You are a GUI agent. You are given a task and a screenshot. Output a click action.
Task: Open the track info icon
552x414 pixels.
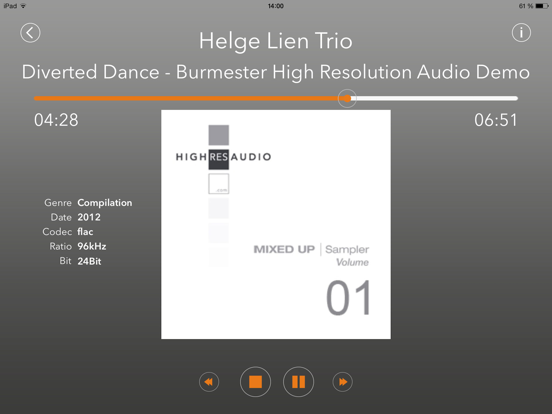521,33
